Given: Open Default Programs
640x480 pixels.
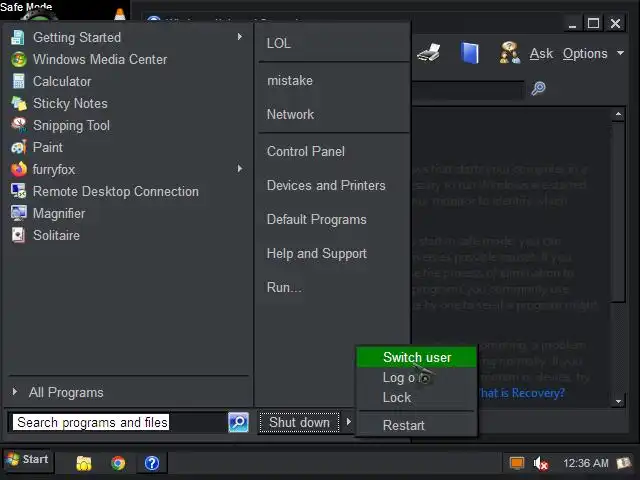Looking at the screenshot, I should point(317,219).
